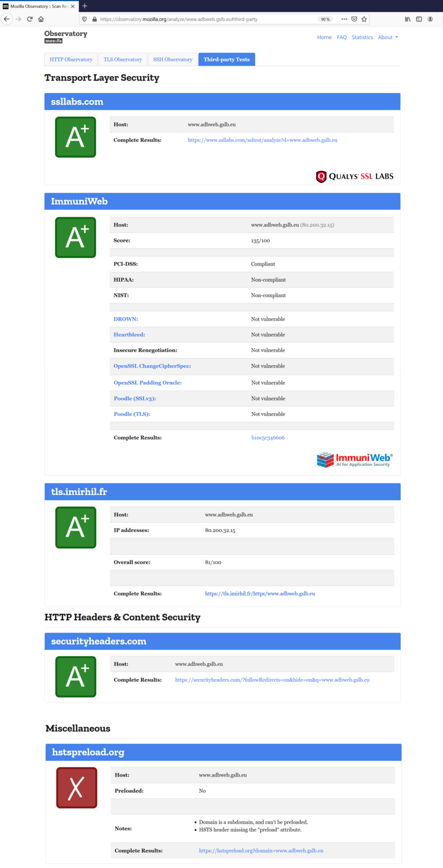This screenshot has height=868, width=443.
Task: View site connection padlock info
Action: (95, 19)
